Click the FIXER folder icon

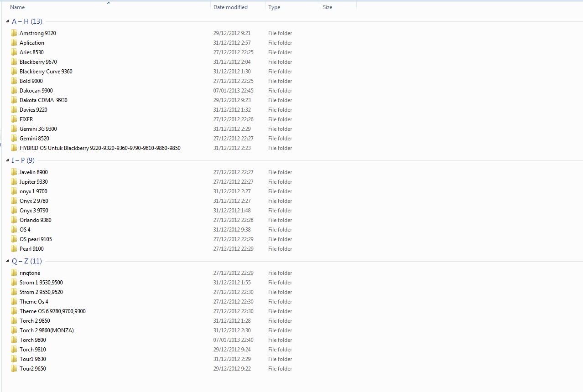click(14, 119)
